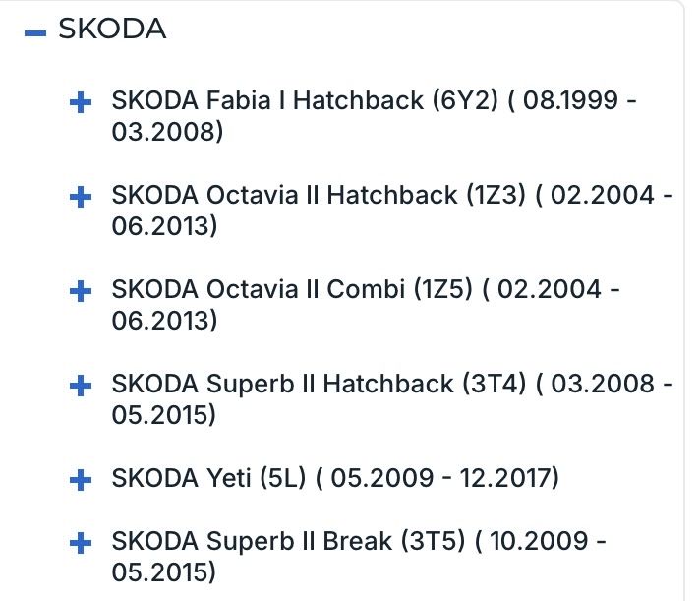Image resolution: width=700 pixels, height=601 pixels.
Task: Click plus icon beside Octavia II Combi
Action: point(83,292)
